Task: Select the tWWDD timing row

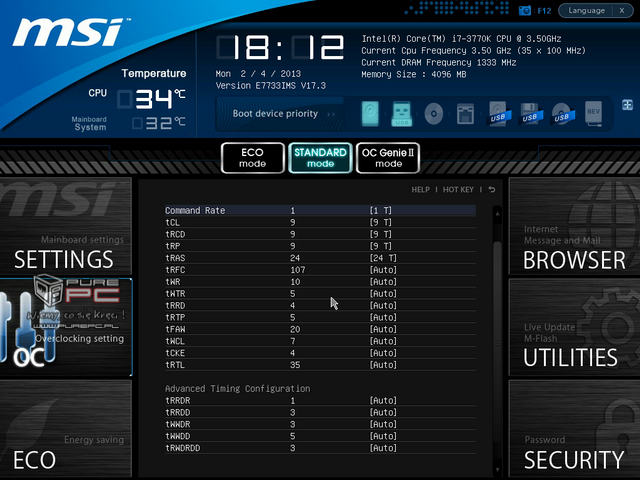Action: tap(320, 436)
